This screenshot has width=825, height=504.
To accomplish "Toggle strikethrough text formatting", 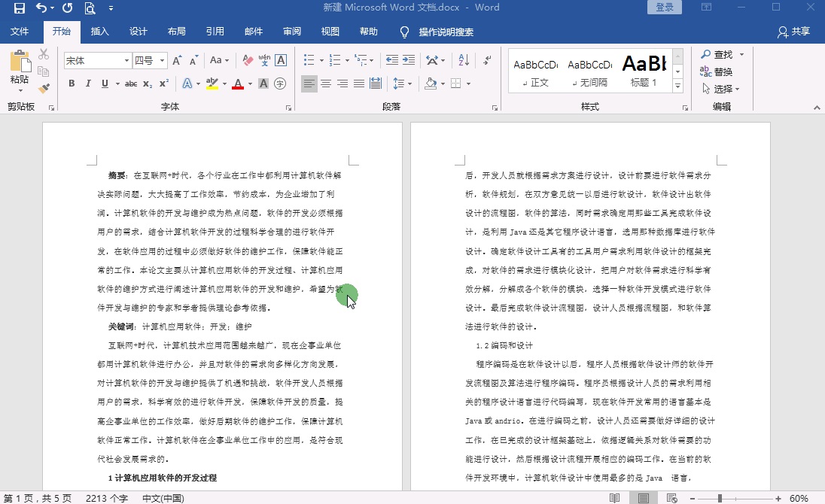I will 130,83.
